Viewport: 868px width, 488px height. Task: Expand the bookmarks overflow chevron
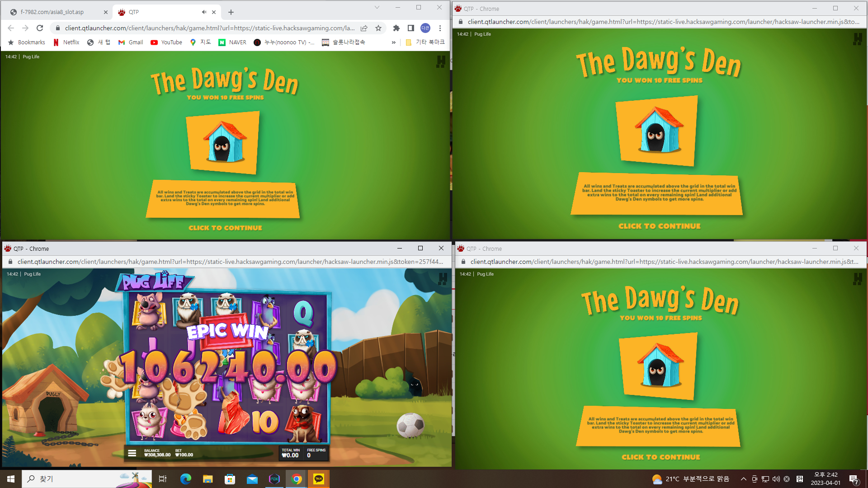tap(393, 42)
